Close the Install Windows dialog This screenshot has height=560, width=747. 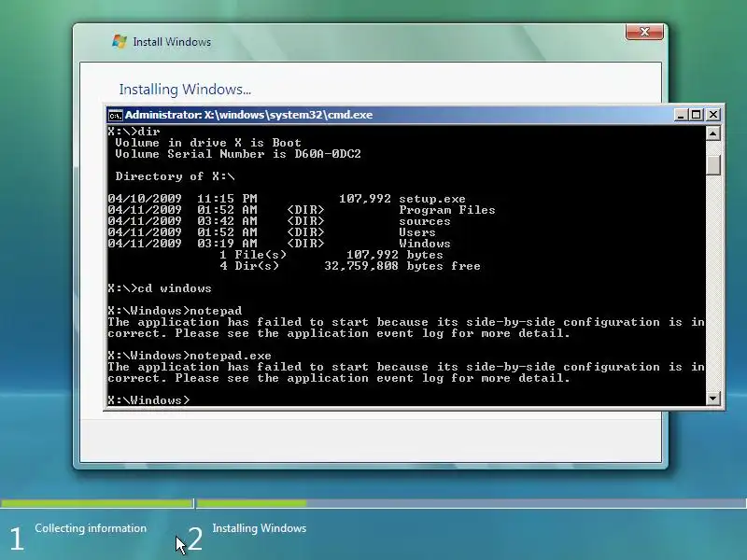click(644, 32)
